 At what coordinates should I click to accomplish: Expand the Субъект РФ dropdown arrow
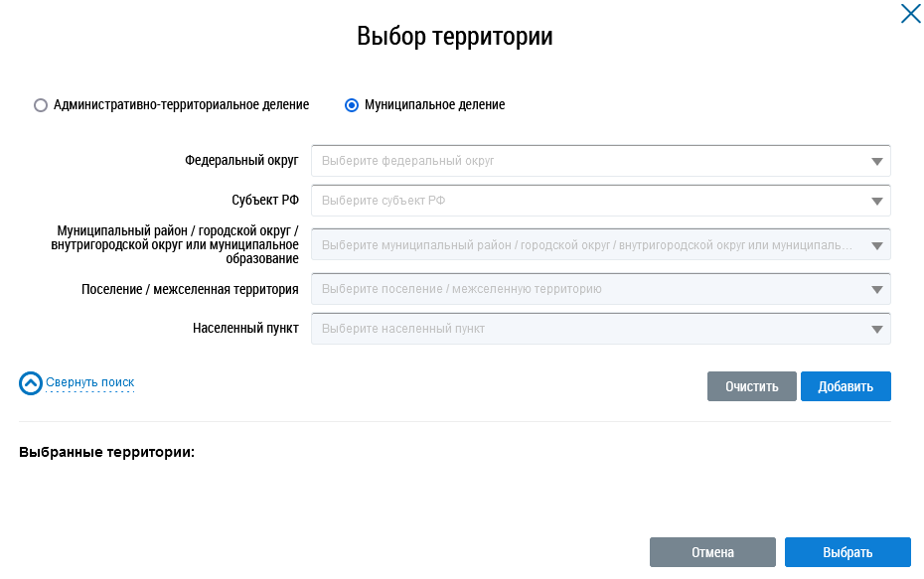coord(876,201)
